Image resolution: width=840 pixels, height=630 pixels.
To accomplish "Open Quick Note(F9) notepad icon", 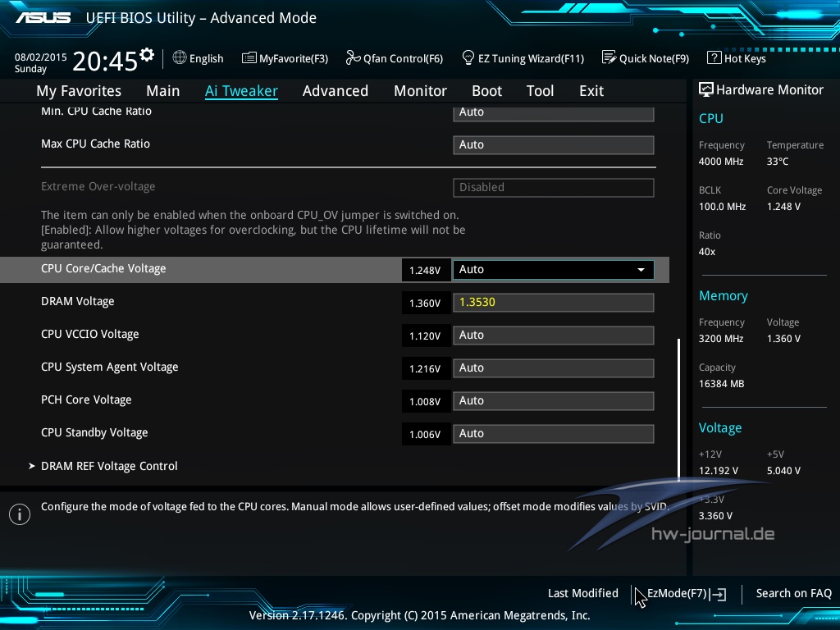I will pos(609,58).
